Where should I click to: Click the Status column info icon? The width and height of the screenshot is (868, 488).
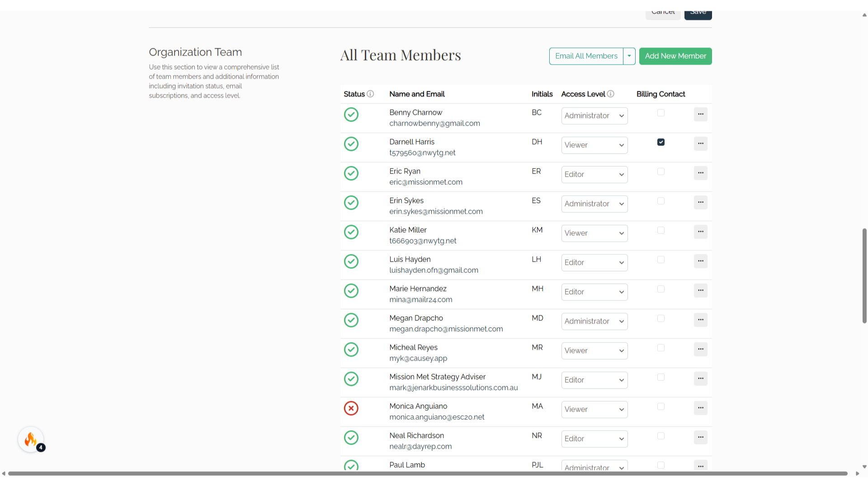(370, 94)
